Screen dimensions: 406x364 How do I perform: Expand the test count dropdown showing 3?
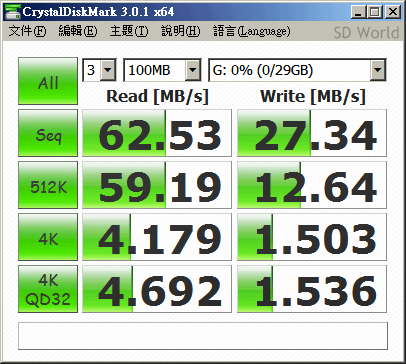click(108, 70)
